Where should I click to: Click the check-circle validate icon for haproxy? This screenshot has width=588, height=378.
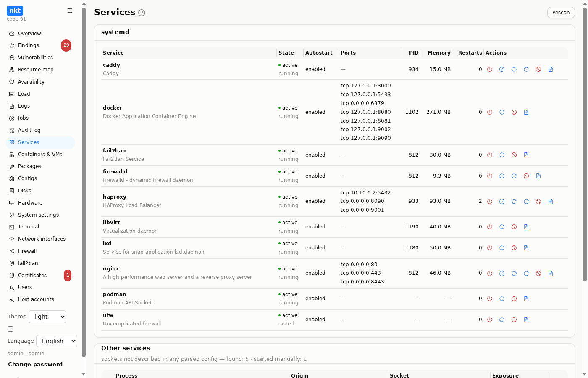tap(502, 202)
